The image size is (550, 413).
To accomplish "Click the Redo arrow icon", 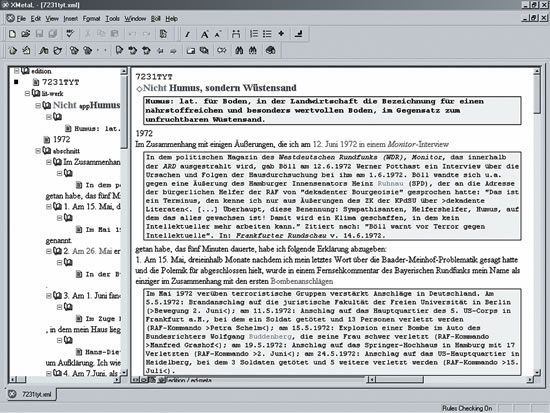I will [146, 34].
